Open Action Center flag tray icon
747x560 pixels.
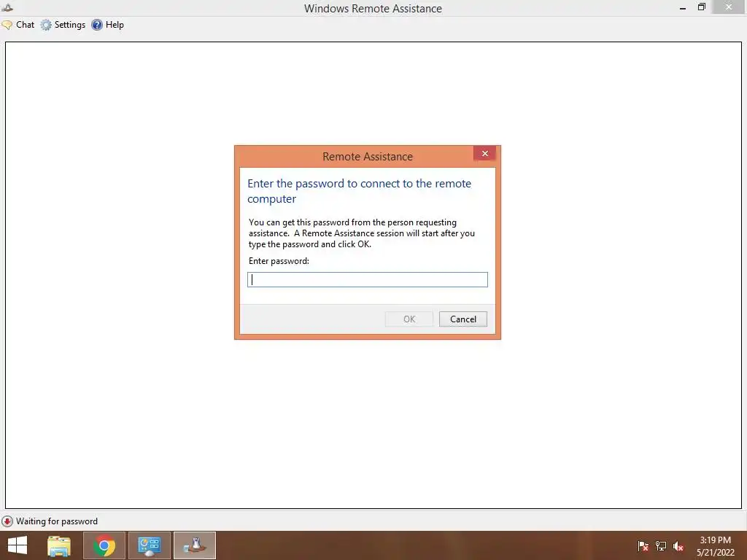[x=643, y=546]
